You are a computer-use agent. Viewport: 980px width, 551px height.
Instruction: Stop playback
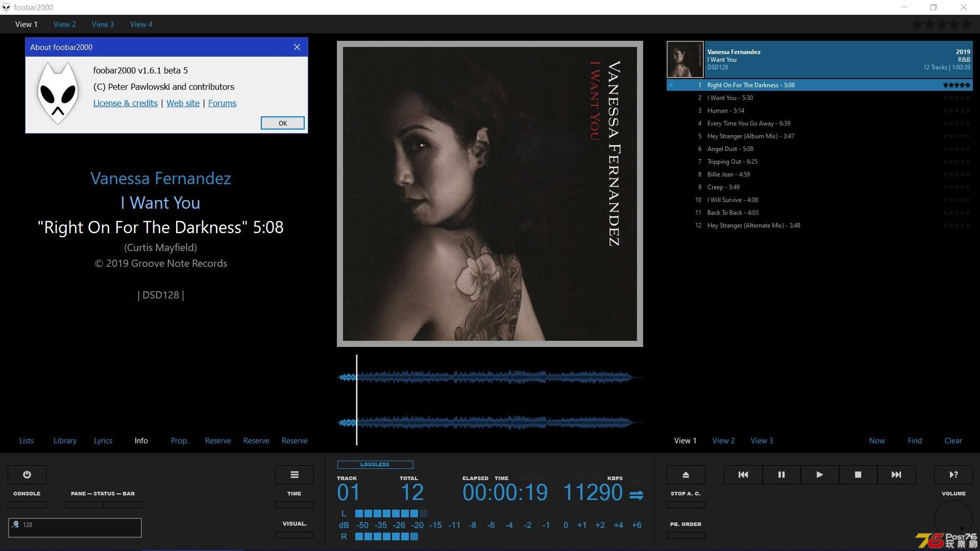point(858,474)
